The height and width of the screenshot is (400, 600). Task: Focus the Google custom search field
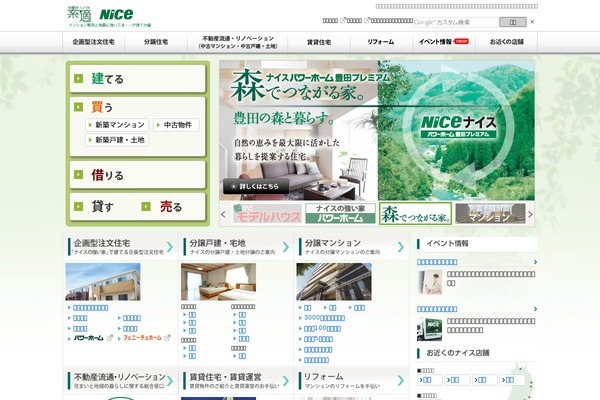[455, 22]
